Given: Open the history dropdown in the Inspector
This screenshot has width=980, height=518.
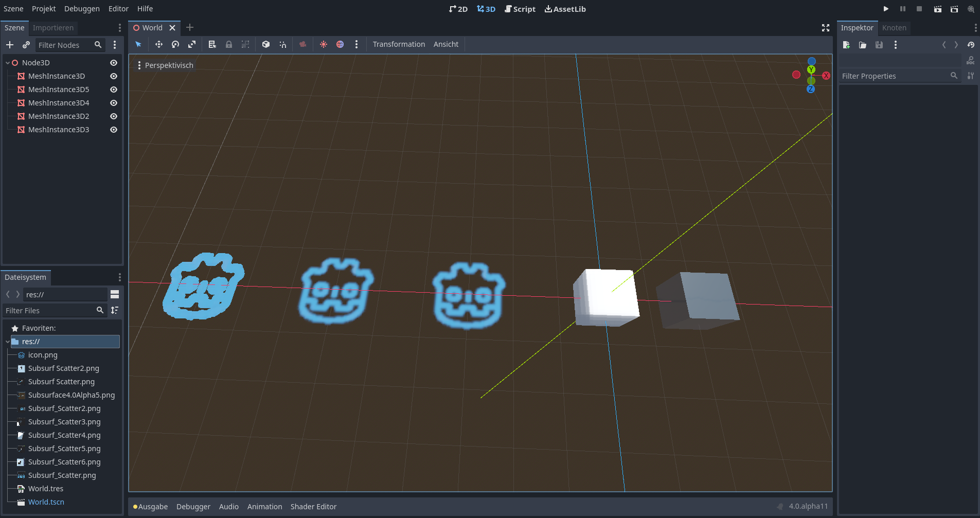Looking at the screenshot, I should pyautogui.click(x=972, y=45).
